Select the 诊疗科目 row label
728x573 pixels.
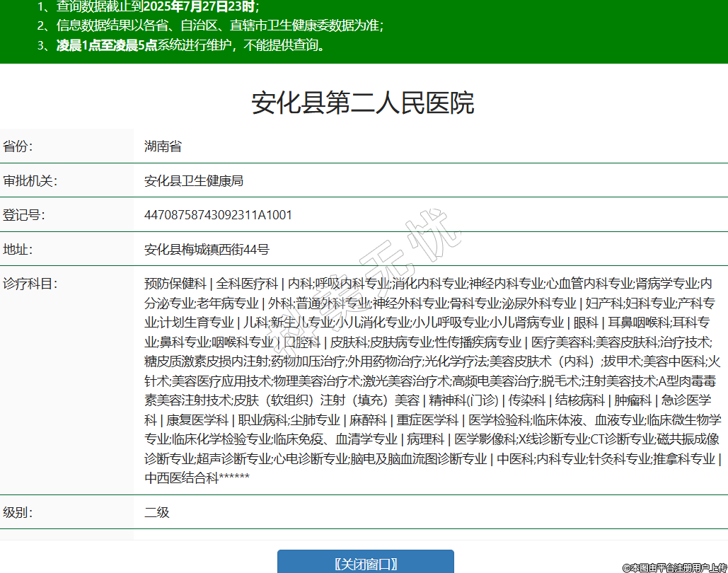coord(30,284)
